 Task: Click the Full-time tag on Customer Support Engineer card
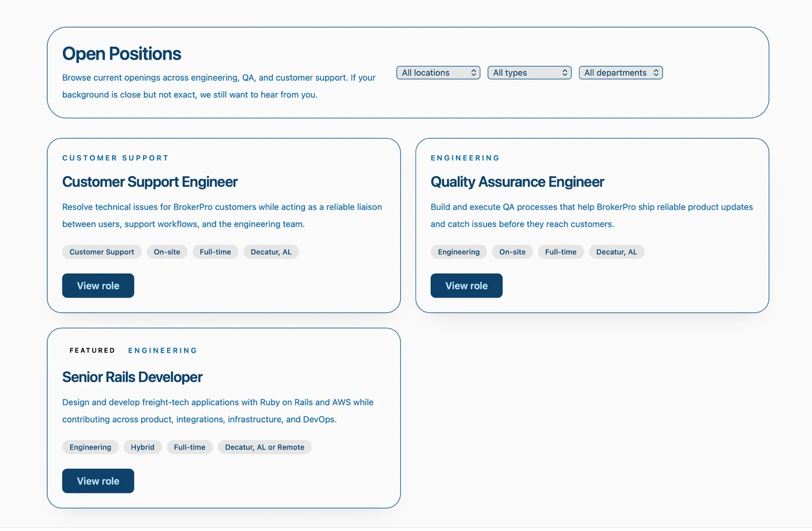click(x=215, y=252)
